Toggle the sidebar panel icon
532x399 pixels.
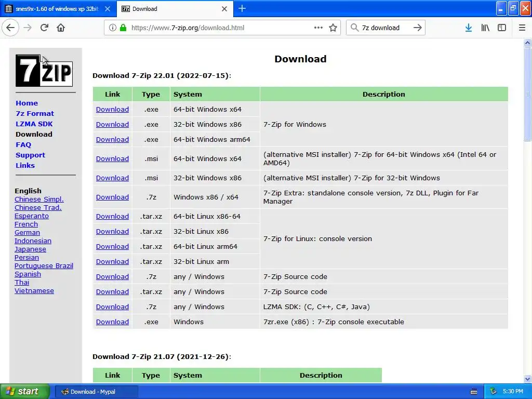pos(502,28)
